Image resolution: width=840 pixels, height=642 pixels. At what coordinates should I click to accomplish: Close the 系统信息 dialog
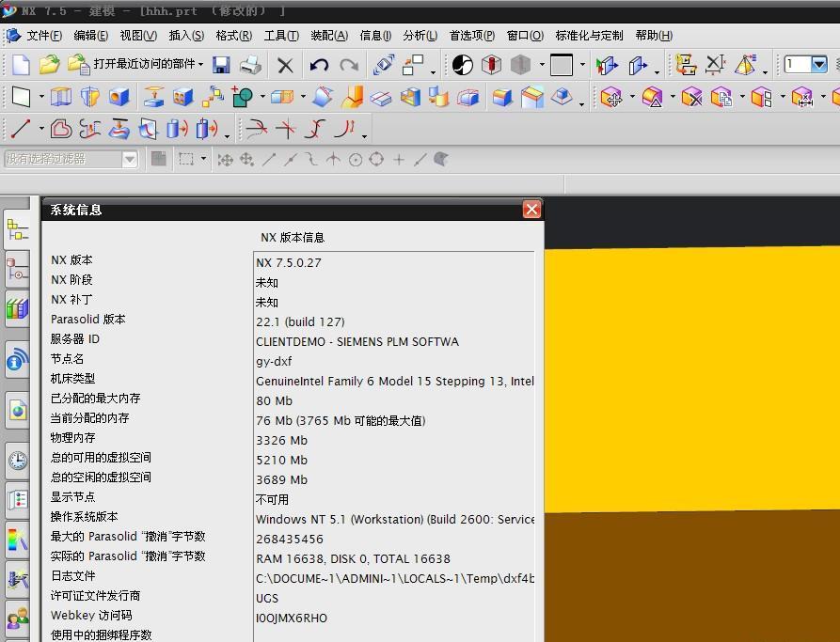[531, 210]
